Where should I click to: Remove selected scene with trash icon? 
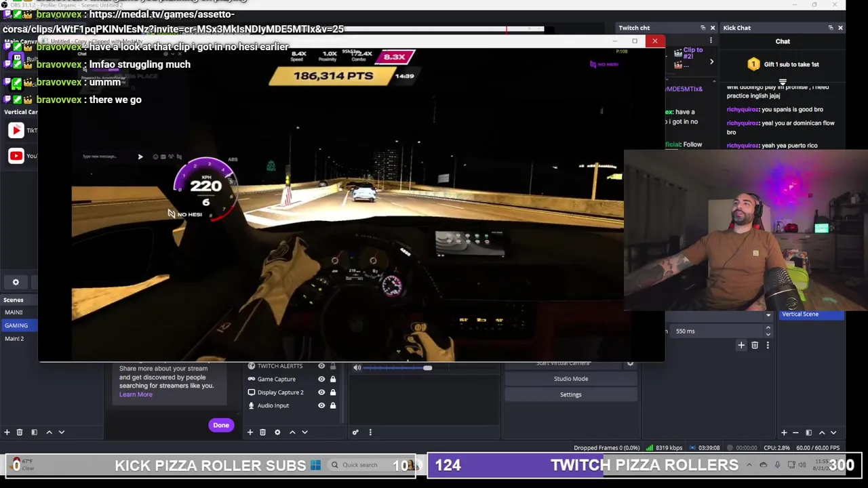click(x=20, y=432)
